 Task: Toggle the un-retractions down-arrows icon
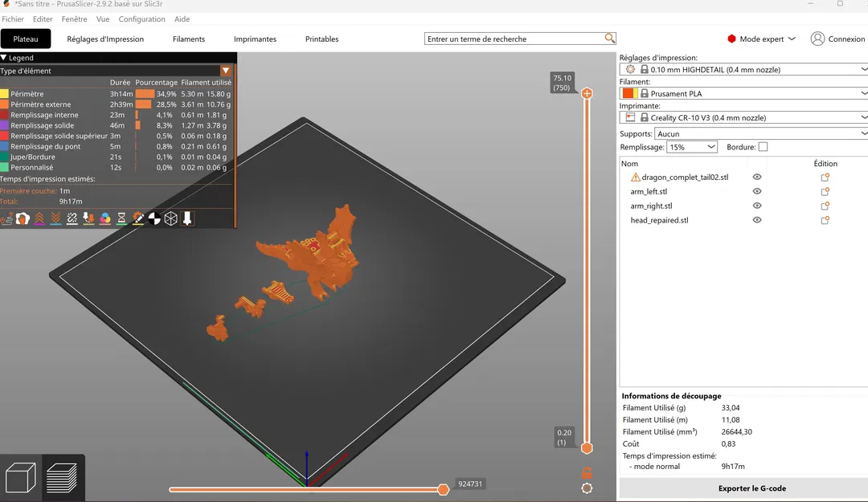55,218
